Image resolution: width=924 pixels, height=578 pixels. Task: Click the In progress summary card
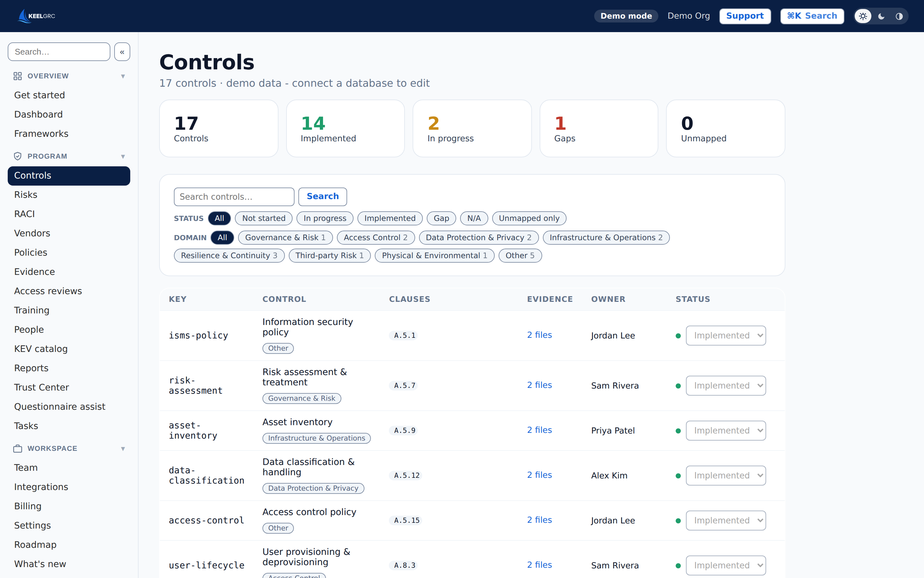(x=472, y=128)
